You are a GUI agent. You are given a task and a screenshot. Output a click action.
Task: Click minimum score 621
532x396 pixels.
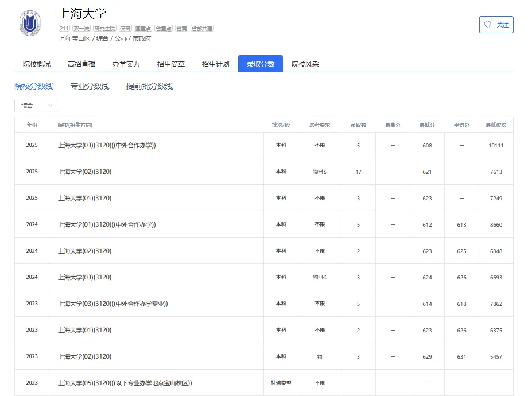[427, 172]
